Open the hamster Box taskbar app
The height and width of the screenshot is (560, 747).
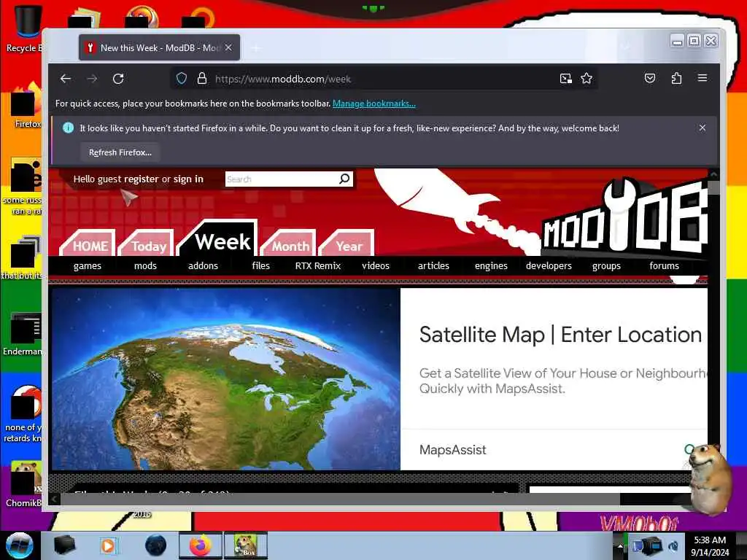coord(245,545)
